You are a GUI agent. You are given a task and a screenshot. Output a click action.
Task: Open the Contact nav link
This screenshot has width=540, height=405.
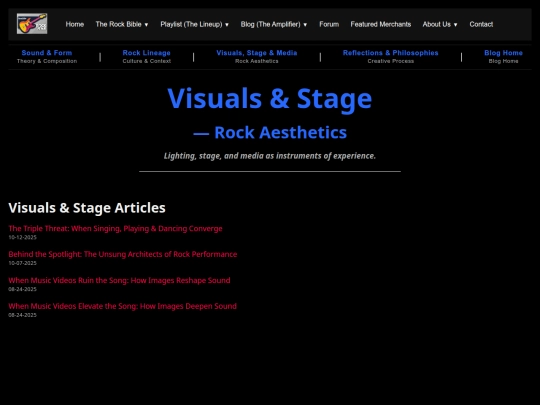click(481, 24)
